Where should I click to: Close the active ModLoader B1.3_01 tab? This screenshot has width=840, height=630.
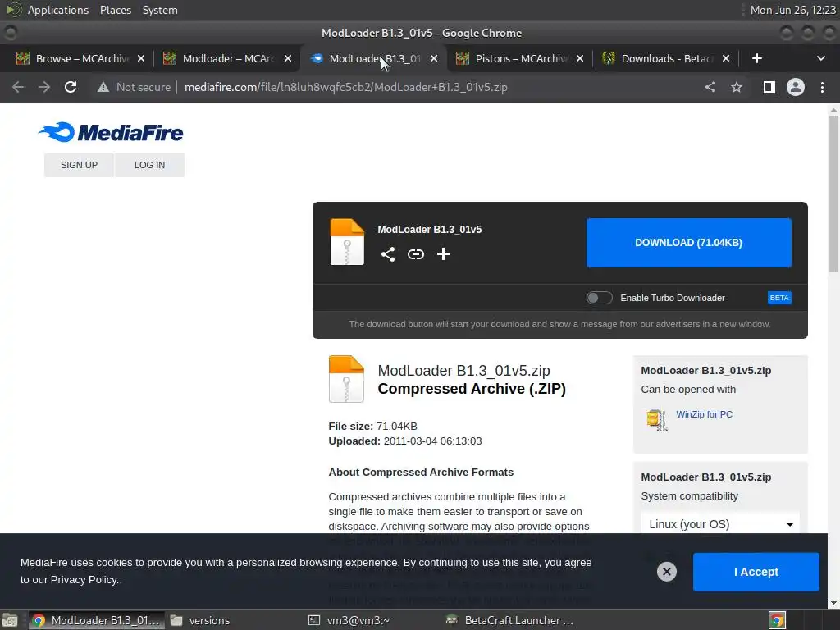click(434, 58)
